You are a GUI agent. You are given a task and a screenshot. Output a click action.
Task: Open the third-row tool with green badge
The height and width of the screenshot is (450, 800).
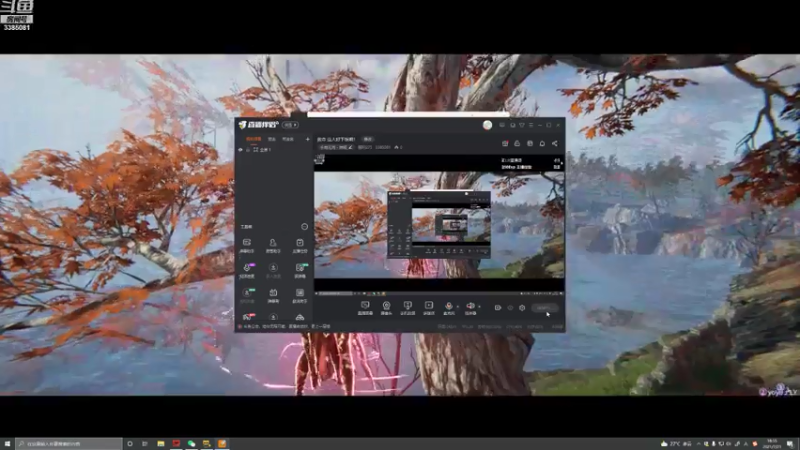[247, 295]
